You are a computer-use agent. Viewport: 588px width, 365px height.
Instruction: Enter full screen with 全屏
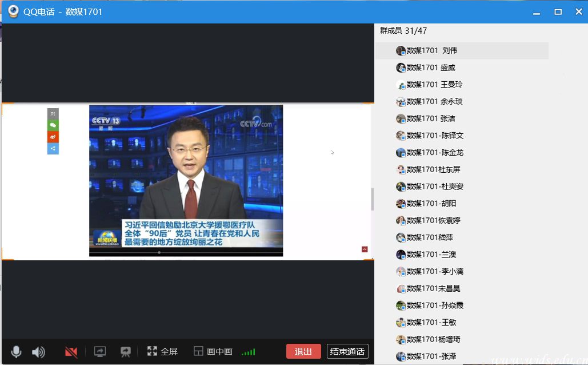(162, 351)
